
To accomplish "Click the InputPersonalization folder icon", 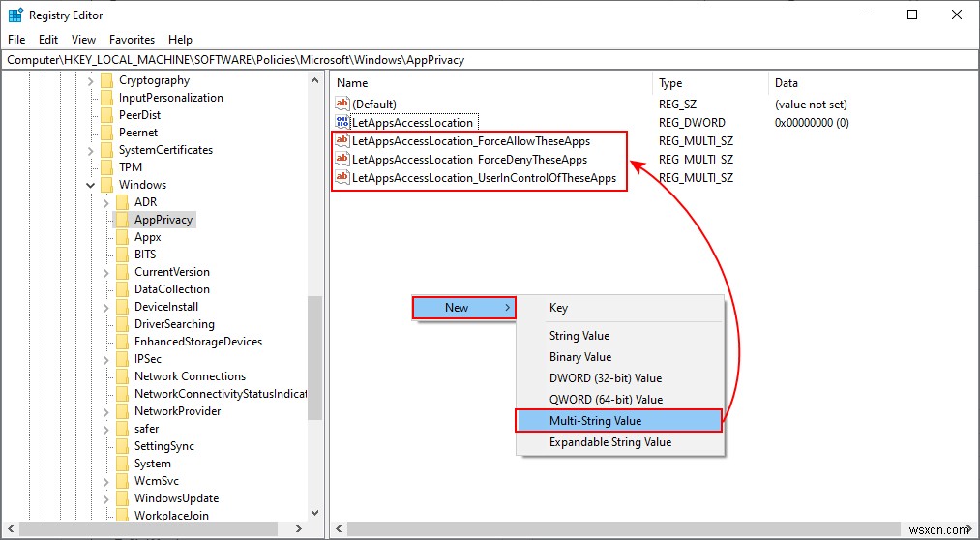I will click(x=106, y=98).
